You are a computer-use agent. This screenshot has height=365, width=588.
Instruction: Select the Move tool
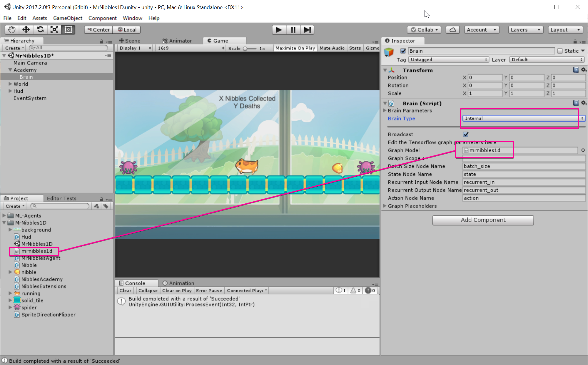tap(26, 30)
